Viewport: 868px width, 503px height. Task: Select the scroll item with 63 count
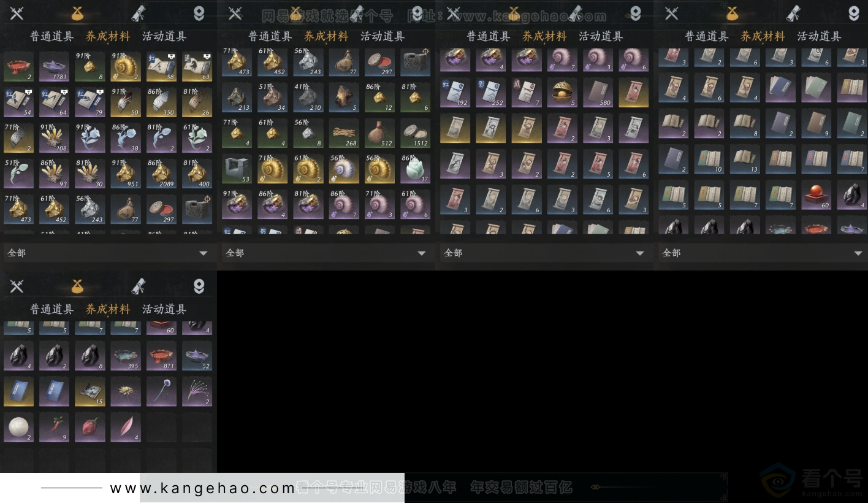pyautogui.click(x=197, y=67)
